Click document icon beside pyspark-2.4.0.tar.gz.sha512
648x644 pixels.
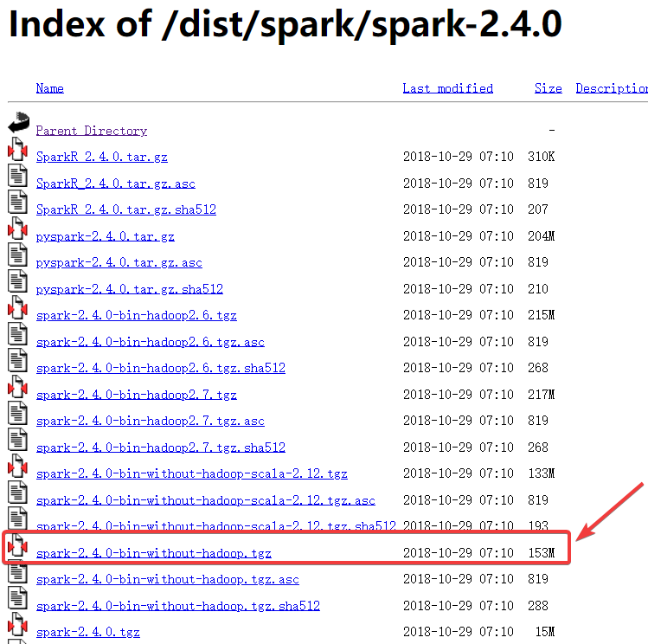(x=17, y=281)
